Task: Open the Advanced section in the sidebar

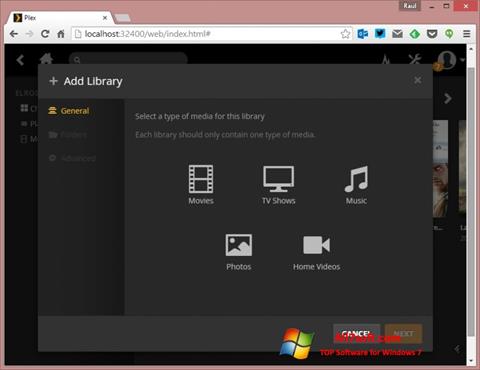Action: coord(72,158)
